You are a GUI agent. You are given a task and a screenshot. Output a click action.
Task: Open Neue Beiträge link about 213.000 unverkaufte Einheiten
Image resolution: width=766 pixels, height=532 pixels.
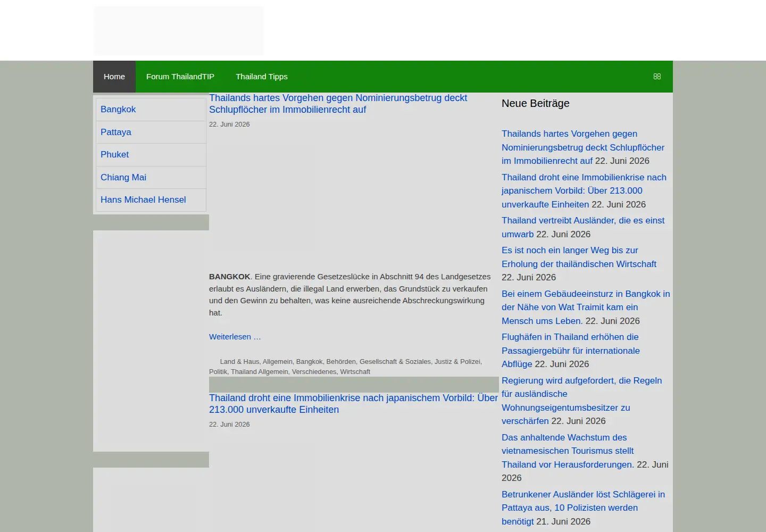(x=584, y=190)
